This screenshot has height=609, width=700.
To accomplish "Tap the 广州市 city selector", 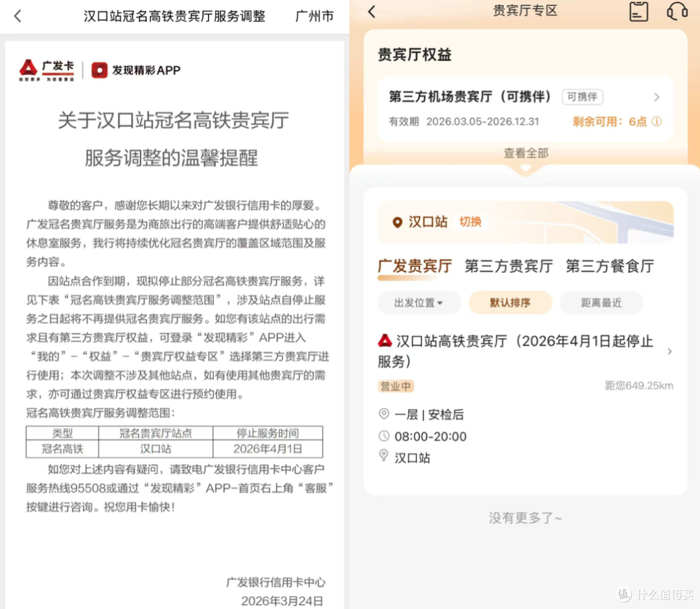I will pyautogui.click(x=314, y=16).
